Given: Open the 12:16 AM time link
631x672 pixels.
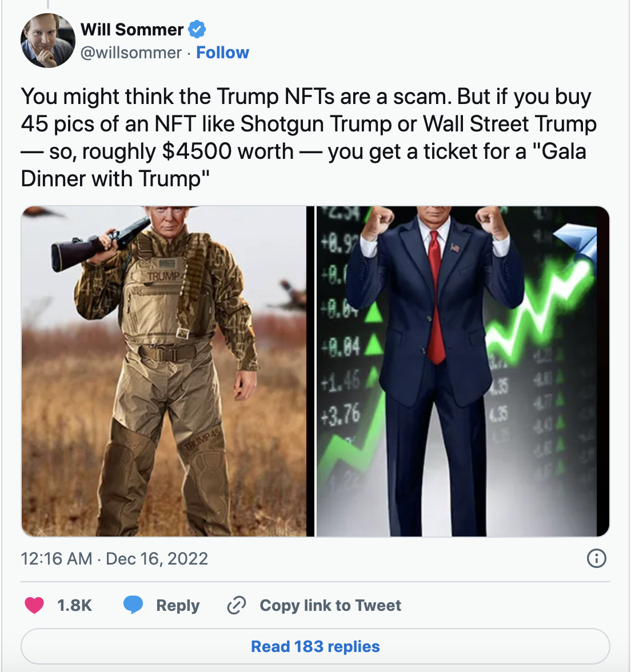Looking at the screenshot, I should (57, 558).
